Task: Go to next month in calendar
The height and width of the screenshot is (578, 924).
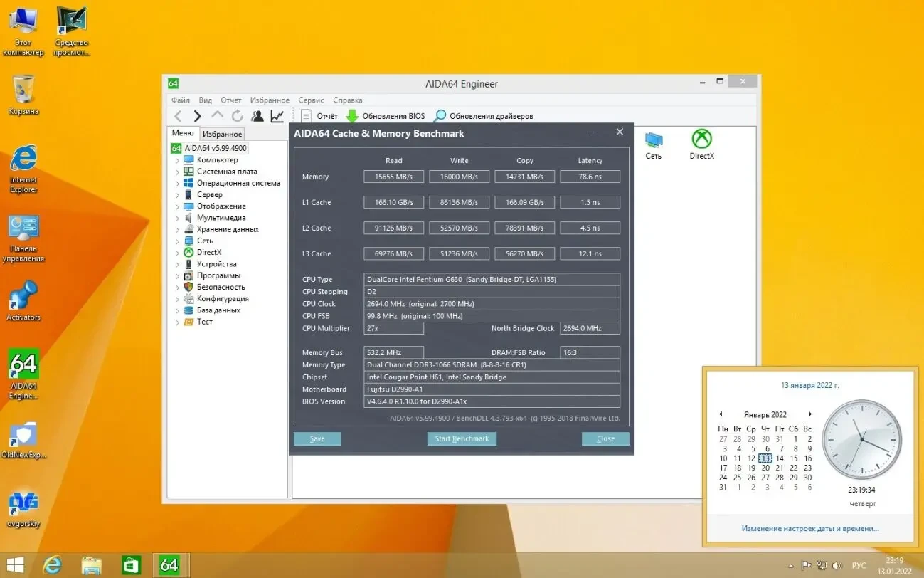Action: [809, 414]
